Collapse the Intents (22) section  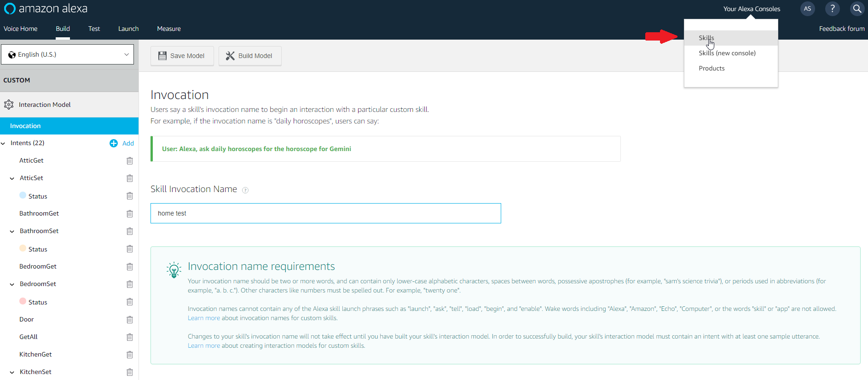(4, 143)
